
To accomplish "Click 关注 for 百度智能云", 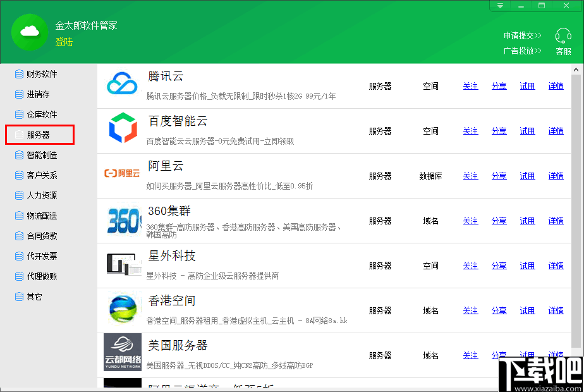I will [470, 131].
